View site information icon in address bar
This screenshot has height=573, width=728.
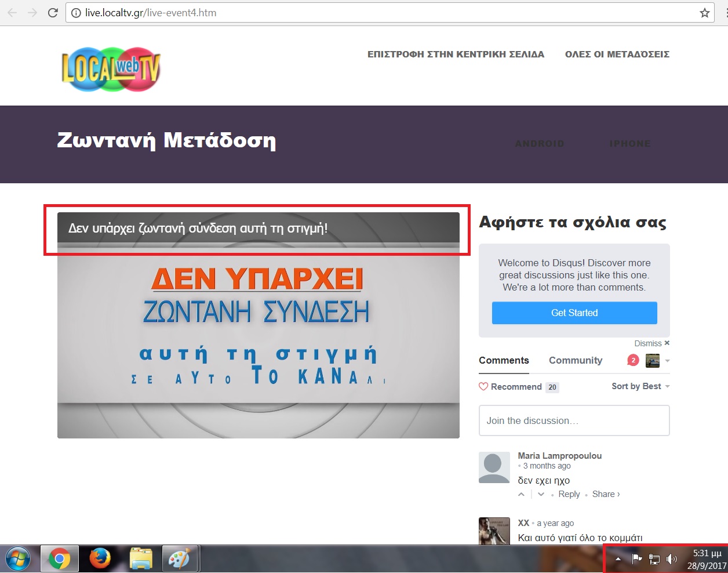(x=76, y=13)
